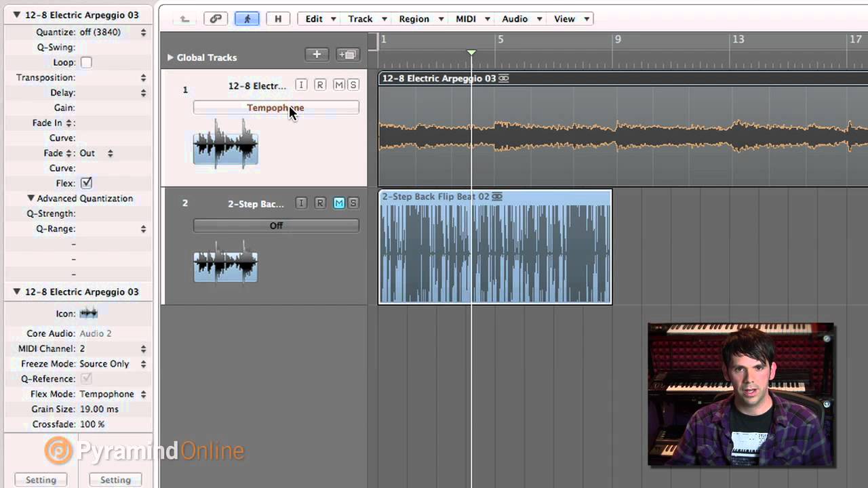Open the Audio menu
The height and width of the screenshot is (488, 868).
(x=521, y=19)
